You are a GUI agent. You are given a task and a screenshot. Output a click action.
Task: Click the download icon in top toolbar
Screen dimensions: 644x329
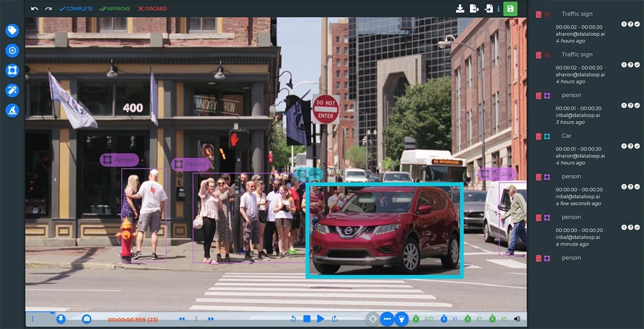pyautogui.click(x=460, y=9)
